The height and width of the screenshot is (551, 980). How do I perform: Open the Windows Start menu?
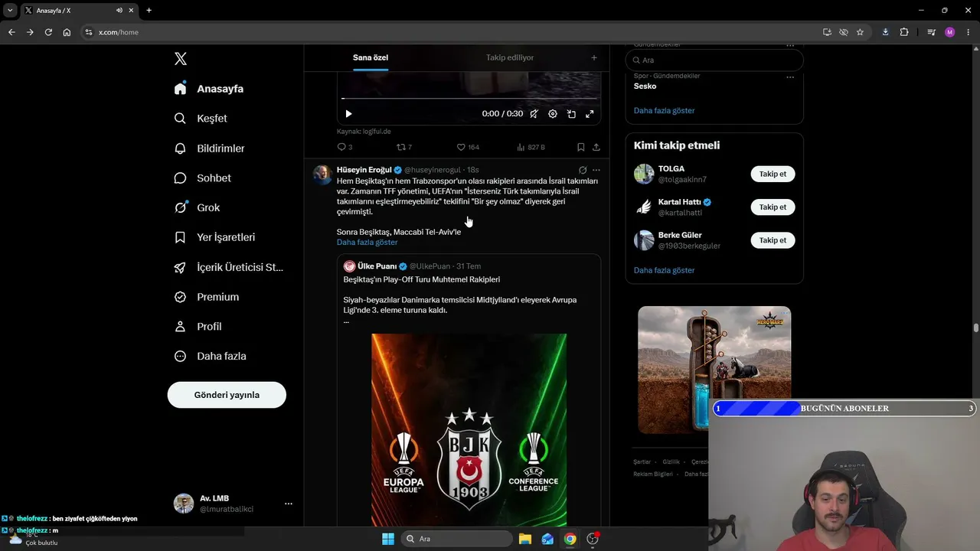[388, 539]
